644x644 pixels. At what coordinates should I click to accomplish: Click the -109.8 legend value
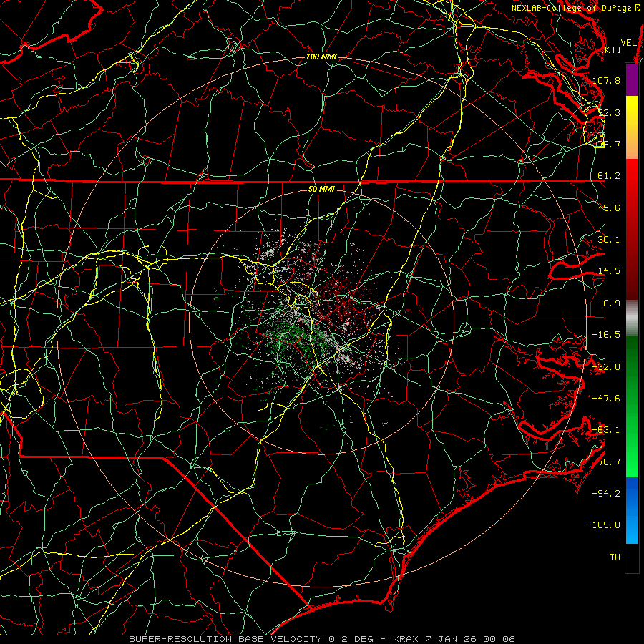pos(604,525)
